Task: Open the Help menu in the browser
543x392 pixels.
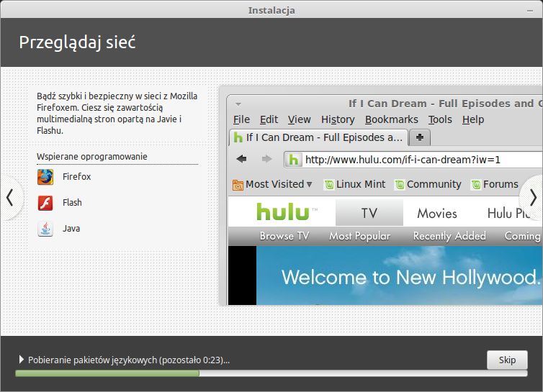Action: tap(473, 119)
